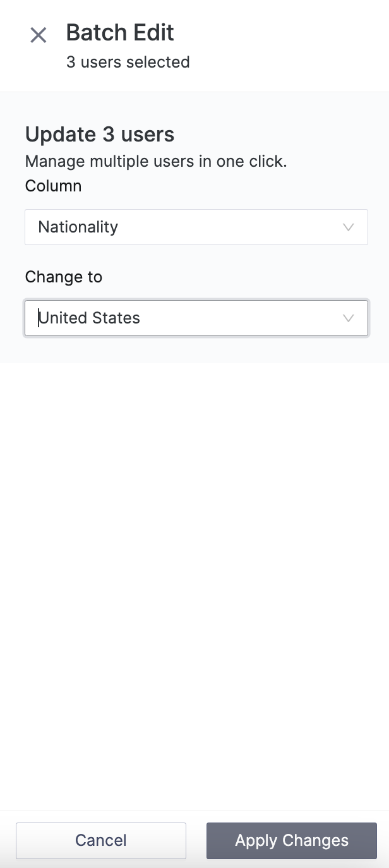
Task: Click the Cancel button at the bottom
Action: coord(100,840)
